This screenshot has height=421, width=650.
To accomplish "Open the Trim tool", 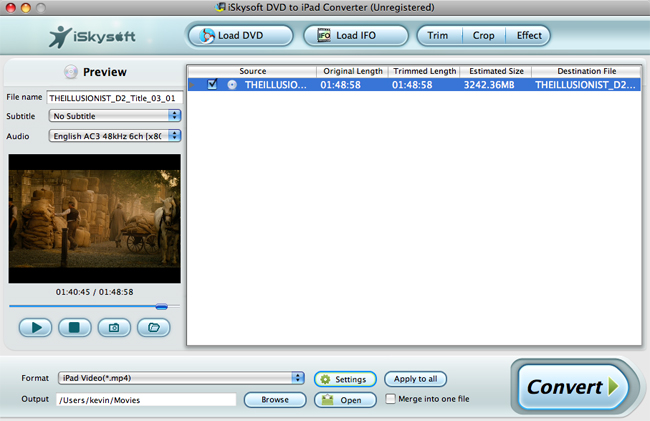I will [439, 36].
